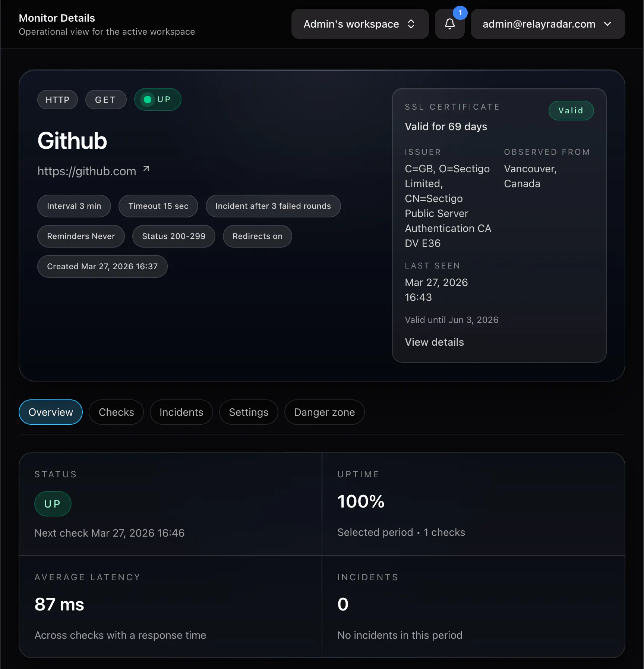Click the Valid until Jun 3, 2026 text
Screen dimensions: 644x669
[452, 320]
